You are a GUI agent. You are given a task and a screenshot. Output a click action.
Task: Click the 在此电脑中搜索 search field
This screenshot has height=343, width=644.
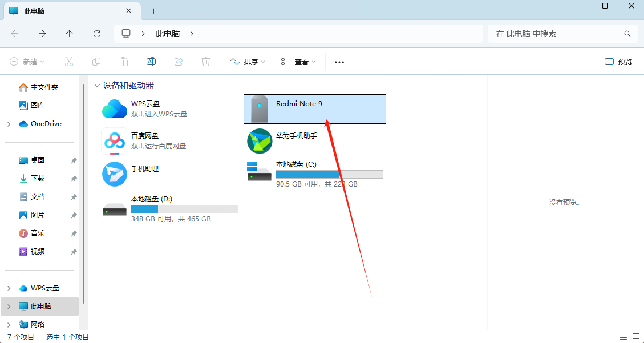558,34
